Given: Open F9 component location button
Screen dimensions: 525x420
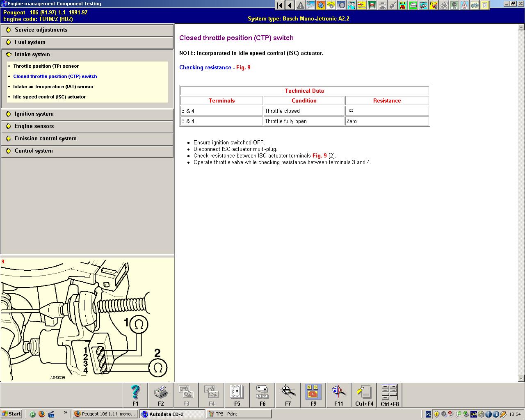Looking at the screenshot, I should pos(313,395).
